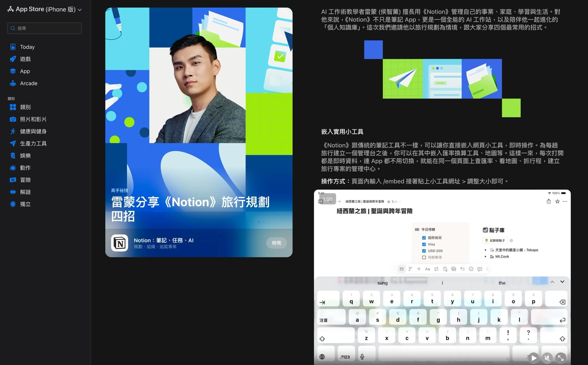The image size is (588, 365).
Task: Click the 類別 grid icon
Action: 13,107
